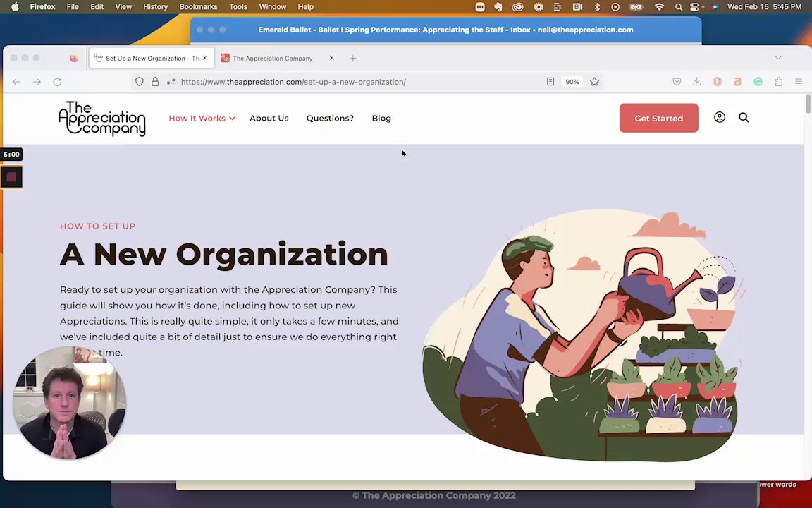This screenshot has height=508, width=812.
Task: Go to the Blog page
Action: click(x=381, y=119)
